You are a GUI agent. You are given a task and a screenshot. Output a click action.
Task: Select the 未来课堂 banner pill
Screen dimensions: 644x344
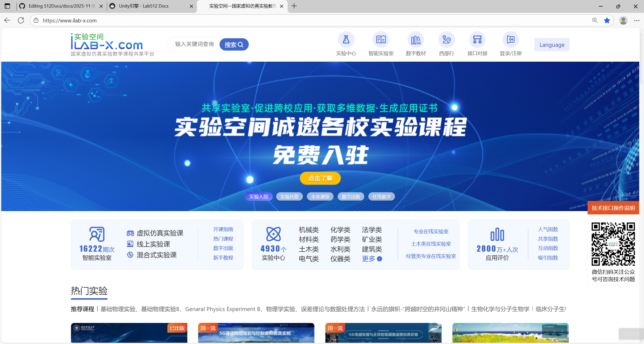320,197
